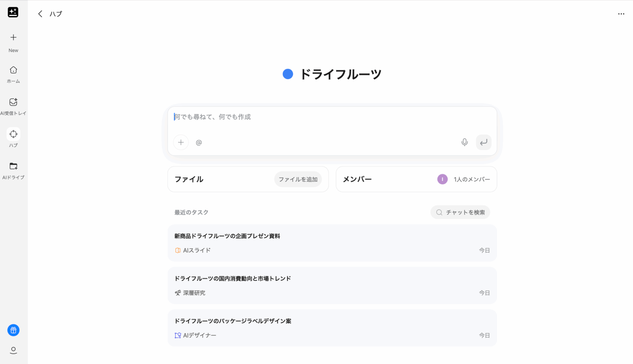Open the user profile icon
This screenshot has height=364, width=633.
[13, 350]
